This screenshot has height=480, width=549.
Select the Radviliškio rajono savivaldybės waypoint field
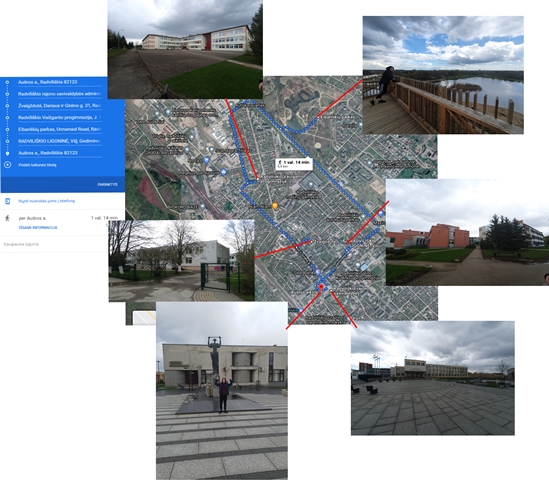click(x=60, y=94)
